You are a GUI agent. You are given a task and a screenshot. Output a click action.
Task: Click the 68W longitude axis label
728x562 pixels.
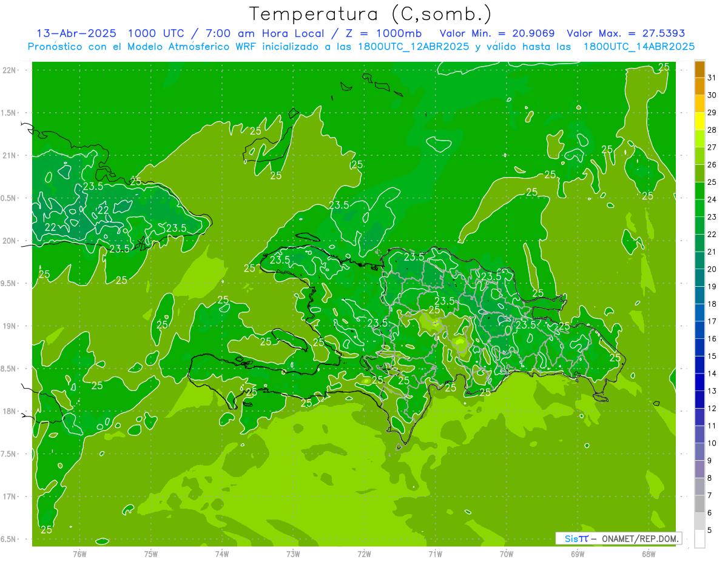649,554
